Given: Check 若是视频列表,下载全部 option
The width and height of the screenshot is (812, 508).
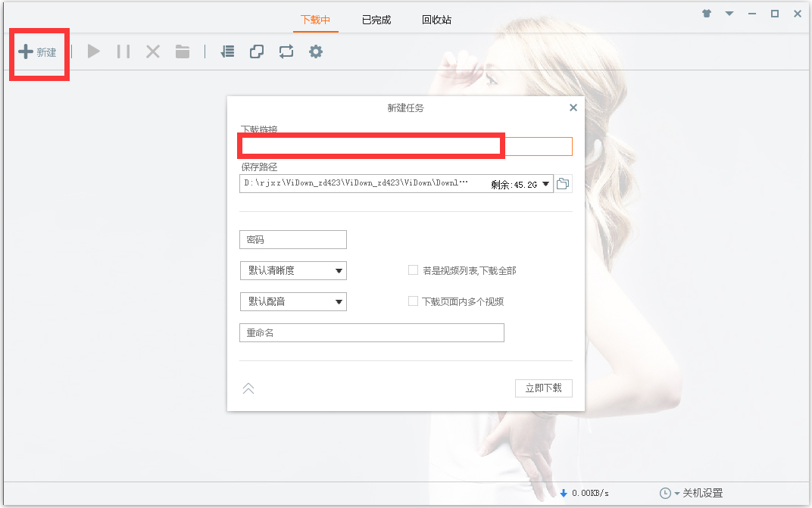Looking at the screenshot, I should coord(414,270).
